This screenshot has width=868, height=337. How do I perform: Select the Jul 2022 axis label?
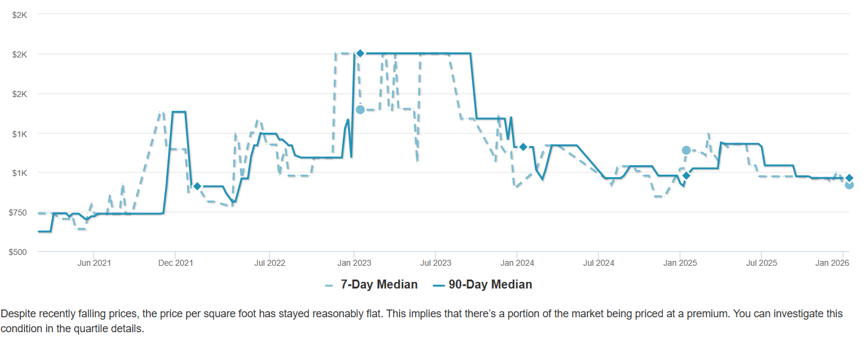point(269,262)
